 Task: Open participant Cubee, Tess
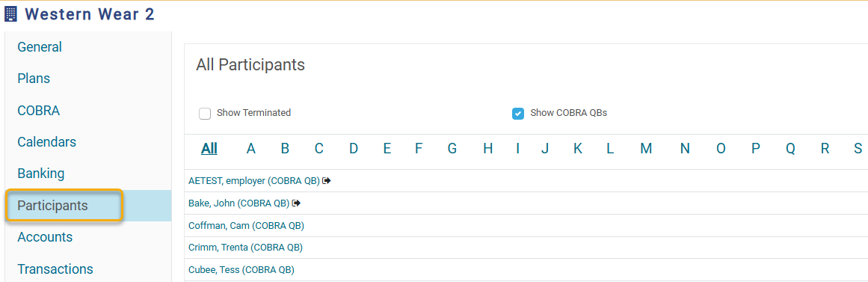241,270
